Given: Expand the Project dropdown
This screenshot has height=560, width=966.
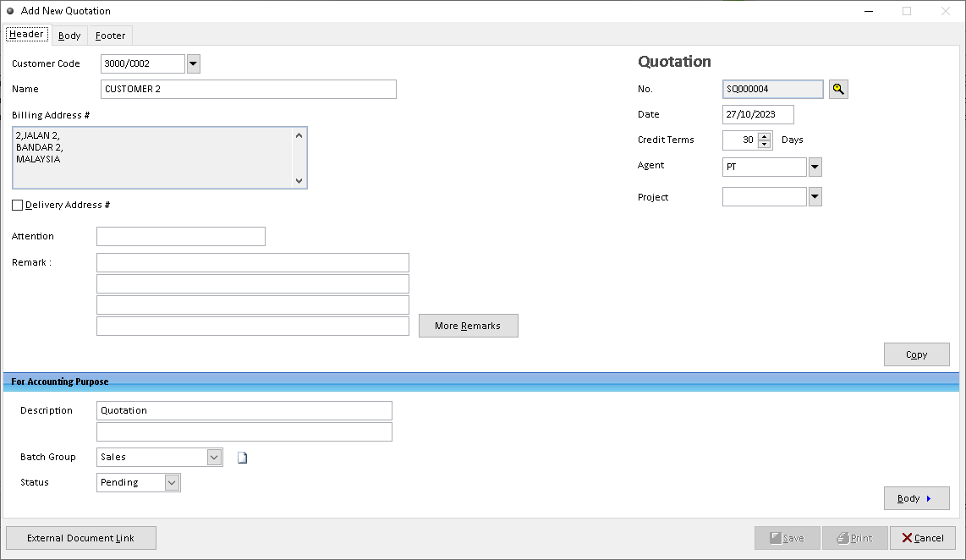Looking at the screenshot, I should pyautogui.click(x=814, y=196).
